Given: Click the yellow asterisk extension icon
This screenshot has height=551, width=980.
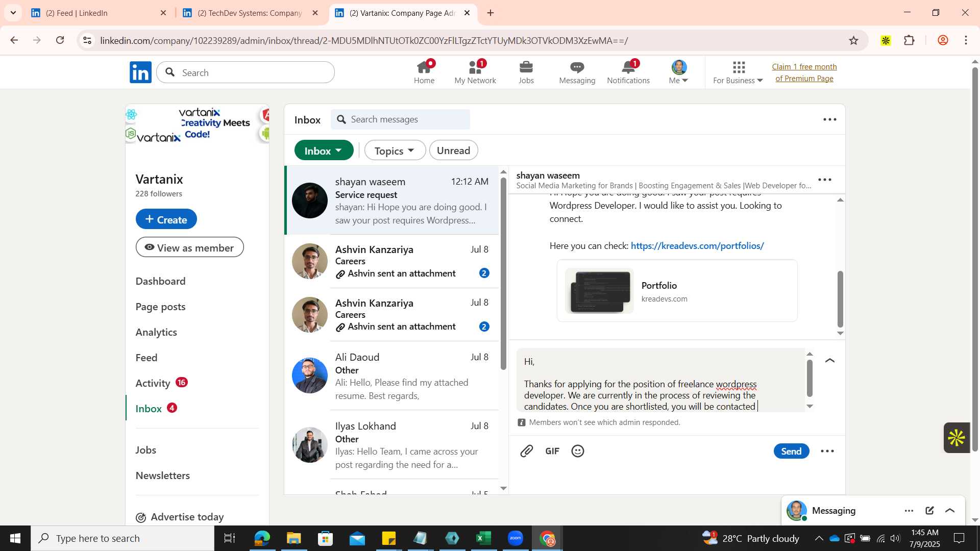Looking at the screenshot, I should tap(886, 40).
